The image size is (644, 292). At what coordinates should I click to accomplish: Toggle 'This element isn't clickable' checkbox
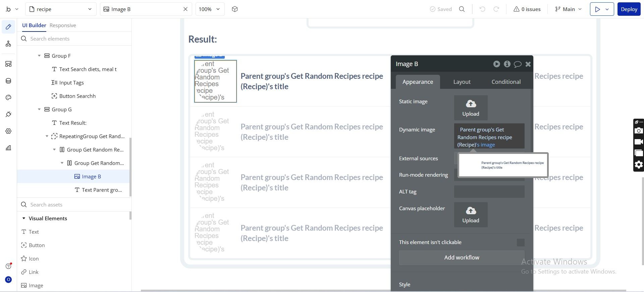pos(521,242)
